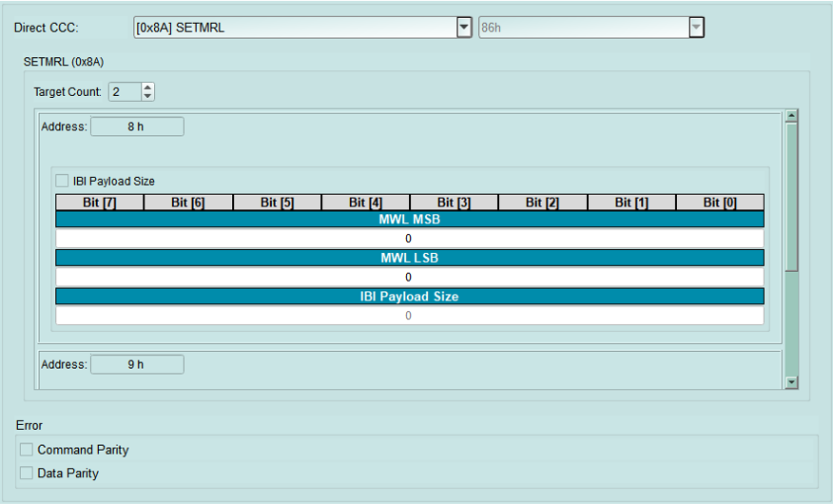
Task: Click the Bit [6] header cell
Action: coord(188,203)
